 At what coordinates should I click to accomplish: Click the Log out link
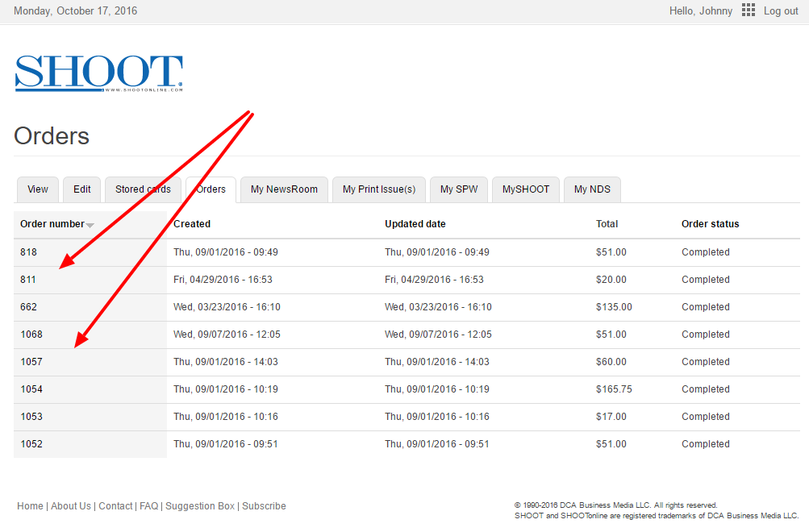pos(781,10)
